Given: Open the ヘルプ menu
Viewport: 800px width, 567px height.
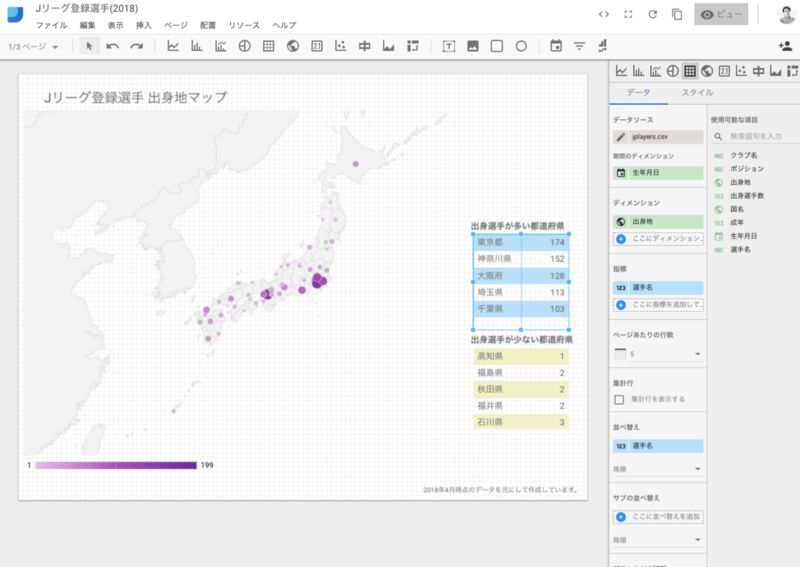Looking at the screenshot, I should (284, 25).
